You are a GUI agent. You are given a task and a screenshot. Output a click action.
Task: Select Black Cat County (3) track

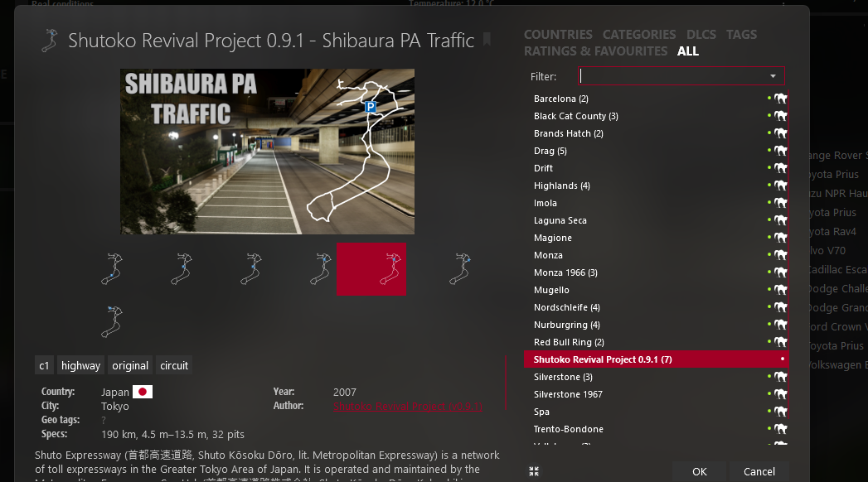pos(656,116)
